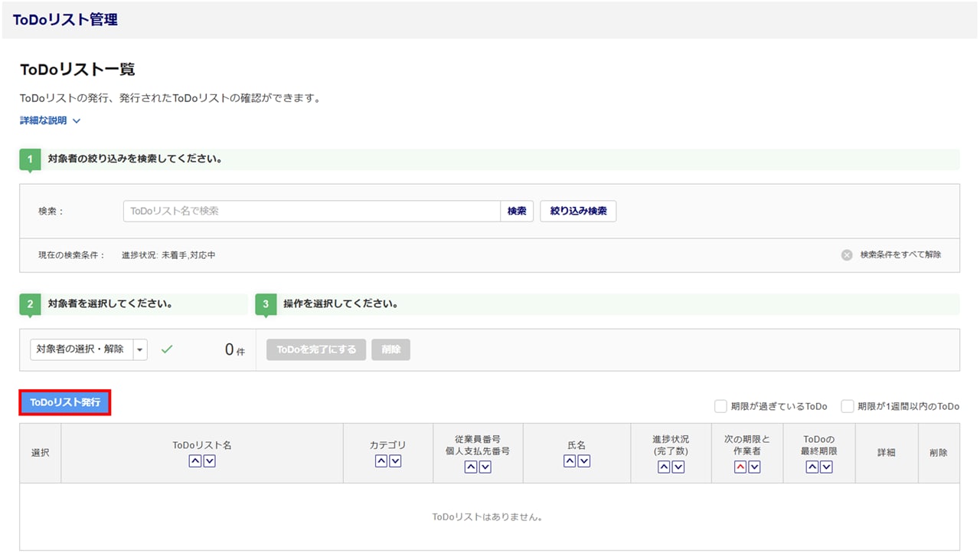Viewport: 980px width, 554px height.
Task: Sort 次の期限と作業者 column ascending (red arrow)
Action: 740,467
